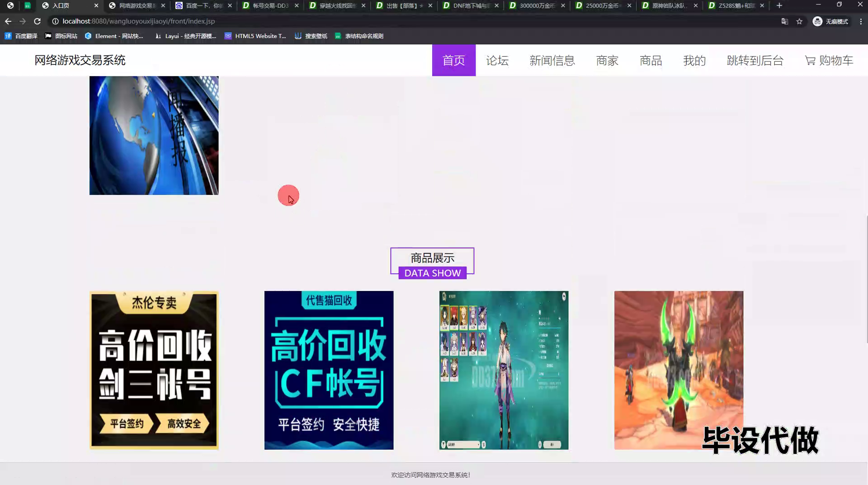Open the 高价回收CF帐号 product image
Screen dimensions: 868x485
pyautogui.click(x=329, y=370)
